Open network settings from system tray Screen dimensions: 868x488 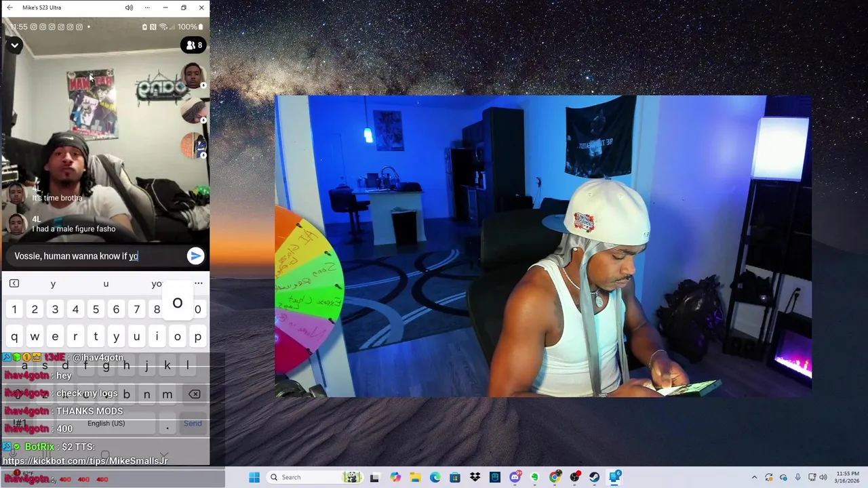(x=812, y=477)
